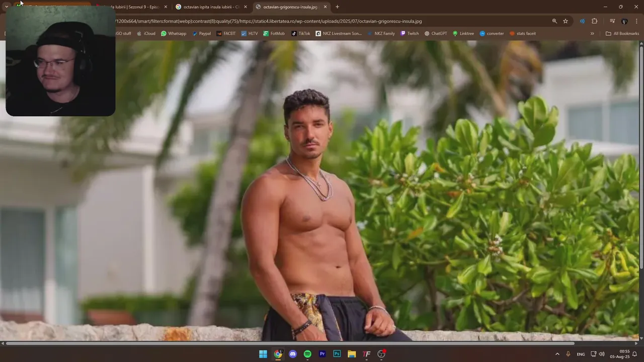Open the media control toolbar icon

612,21
